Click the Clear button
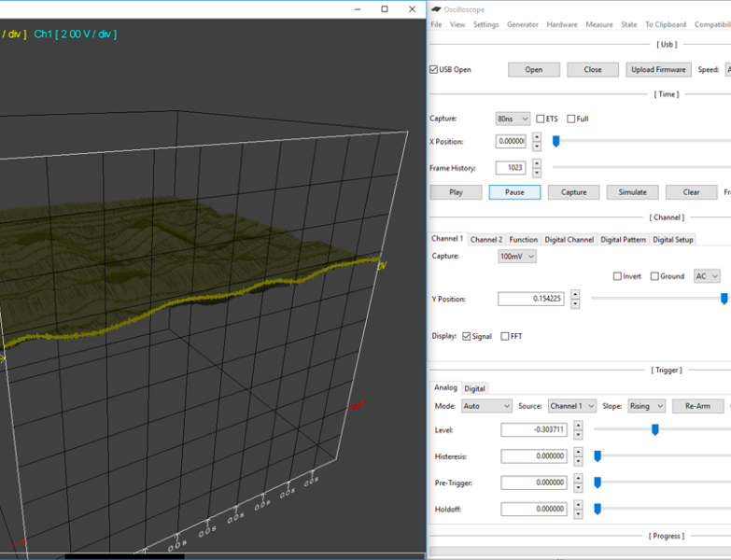The width and height of the screenshot is (731, 560). pos(692,192)
